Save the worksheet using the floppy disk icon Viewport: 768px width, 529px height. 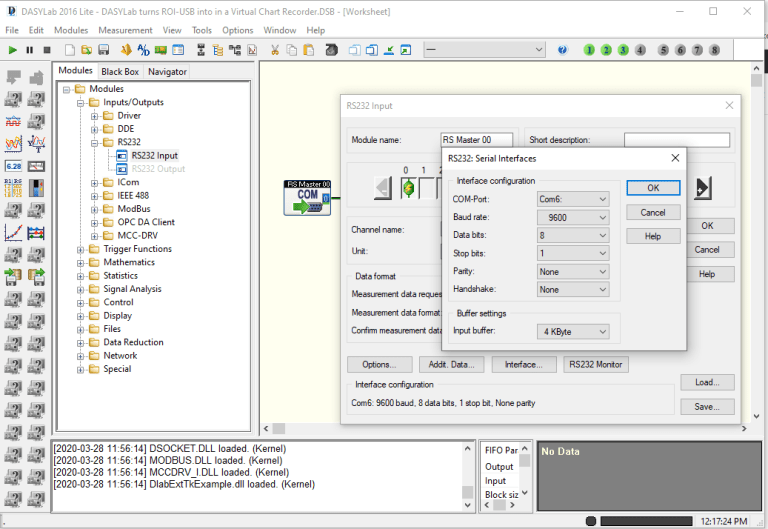pos(103,50)
